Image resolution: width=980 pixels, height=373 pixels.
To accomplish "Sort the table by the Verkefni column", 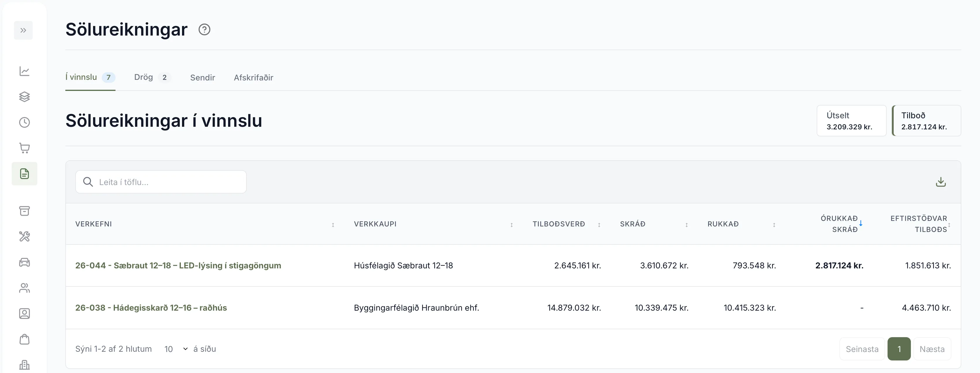I will click(x=205, y=224).
